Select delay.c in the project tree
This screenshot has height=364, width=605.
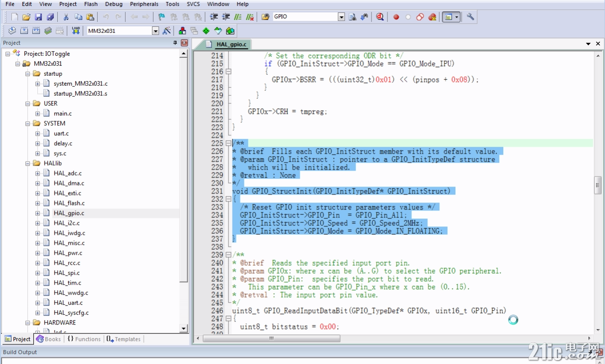click(x=63, y=143)
